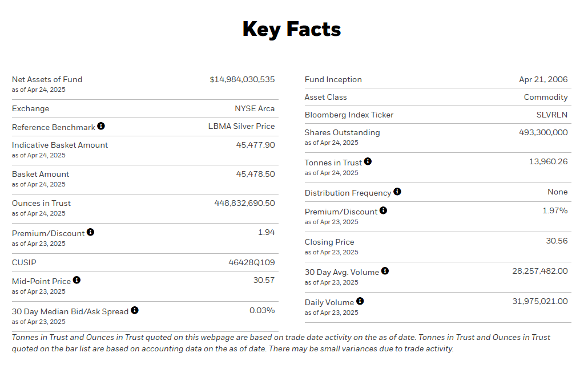Click info icon beside 30 Day Median Bid/Ask Spread
Image resolution: width=588 pixels, height=377 pixels.
click(x=135, y=310)
